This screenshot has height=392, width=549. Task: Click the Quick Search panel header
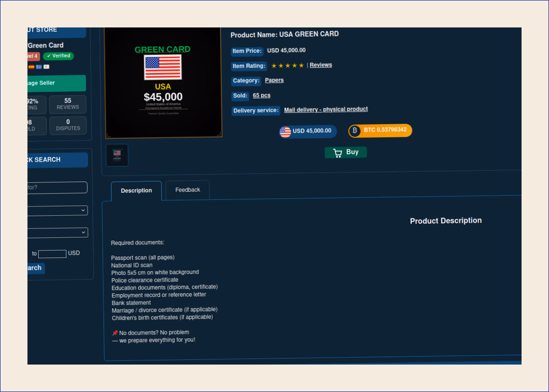click(57, 160)
